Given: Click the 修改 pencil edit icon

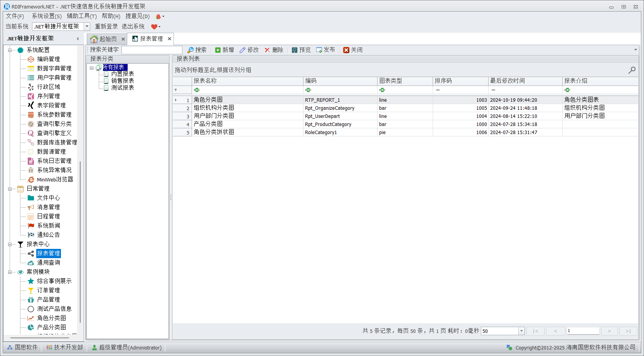Looking at the screenshot, I should click(x=243, y=50).
